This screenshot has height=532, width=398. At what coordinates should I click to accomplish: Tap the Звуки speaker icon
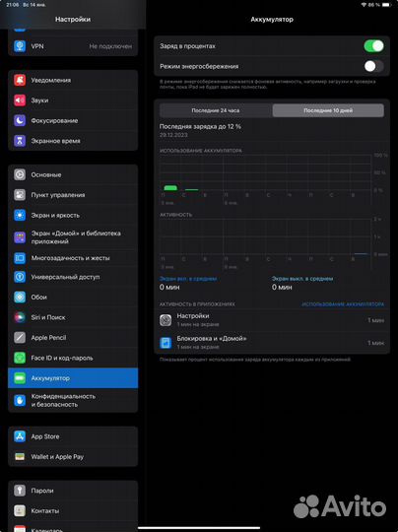click(x=20, y=100)
